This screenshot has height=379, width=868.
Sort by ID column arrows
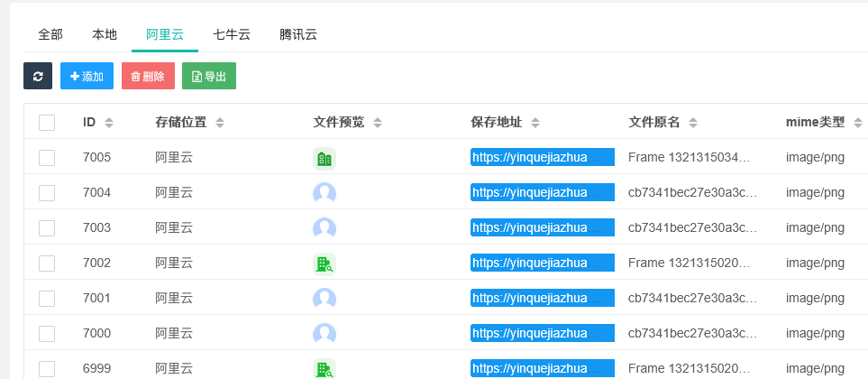coord(109,123)
